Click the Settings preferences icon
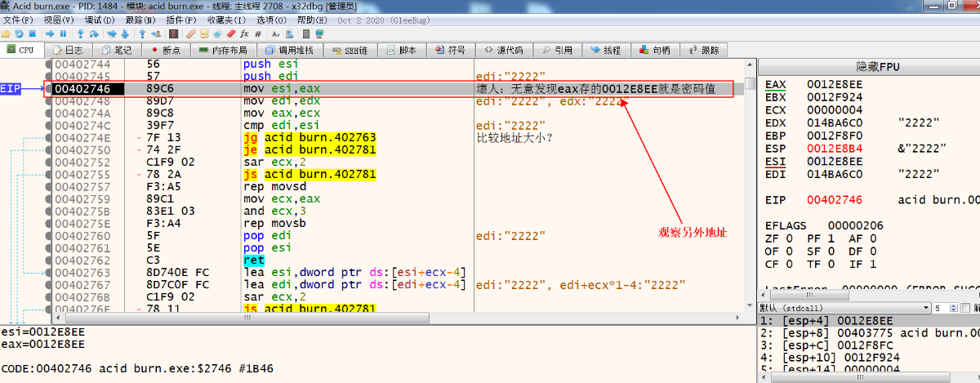 coord(290,33)
